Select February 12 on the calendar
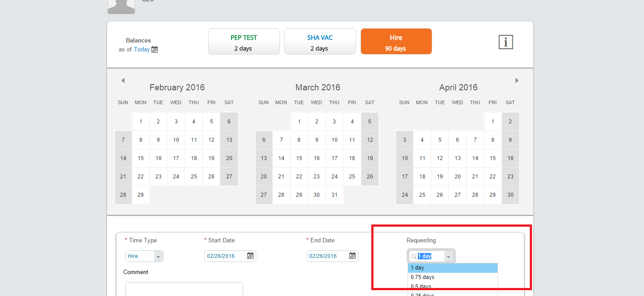The image size is (644, 296). click(x=211, y=140)
